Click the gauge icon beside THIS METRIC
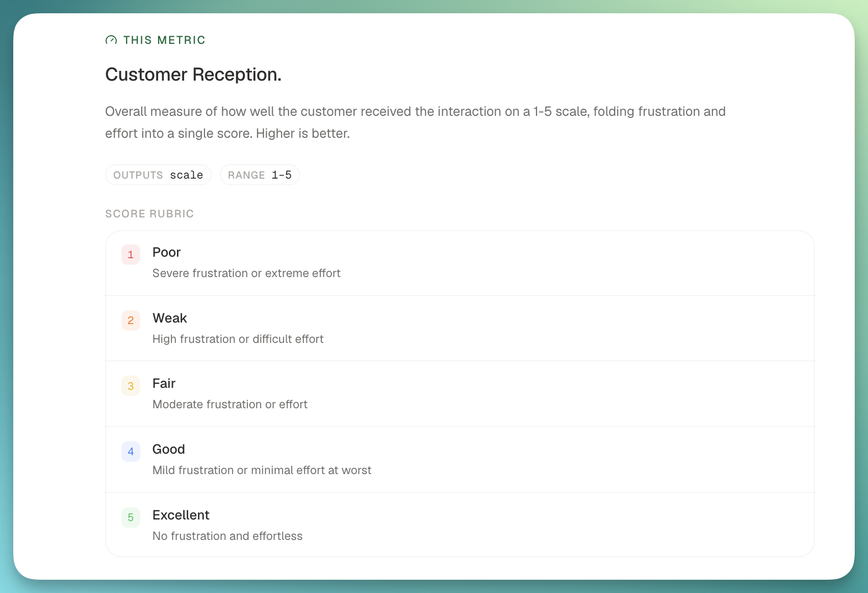868x593 pixels. coord(111,40)
